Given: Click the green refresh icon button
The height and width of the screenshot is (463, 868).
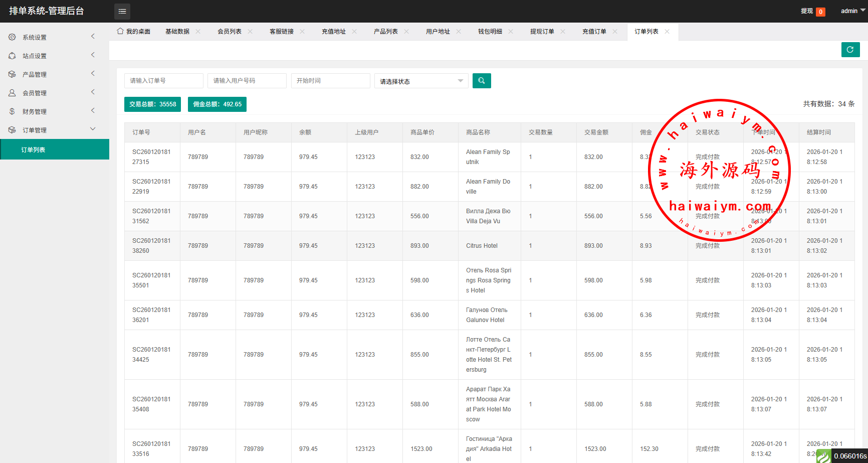Looking at the screenshot, I should coord(850,50).
